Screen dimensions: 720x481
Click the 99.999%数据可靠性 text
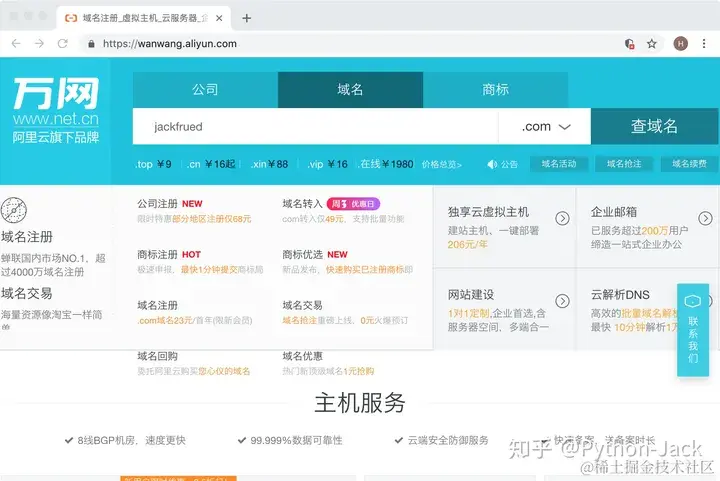click(296, 441)
